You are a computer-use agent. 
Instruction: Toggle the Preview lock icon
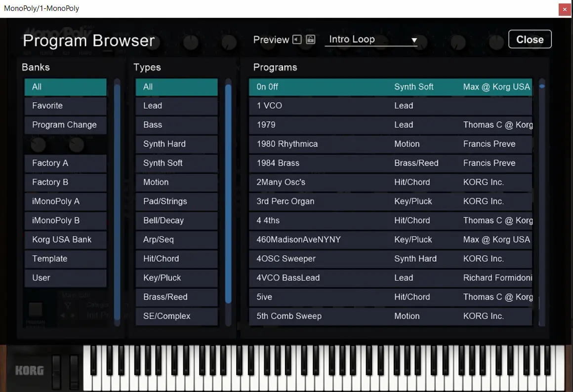click(x=311, y=39)
